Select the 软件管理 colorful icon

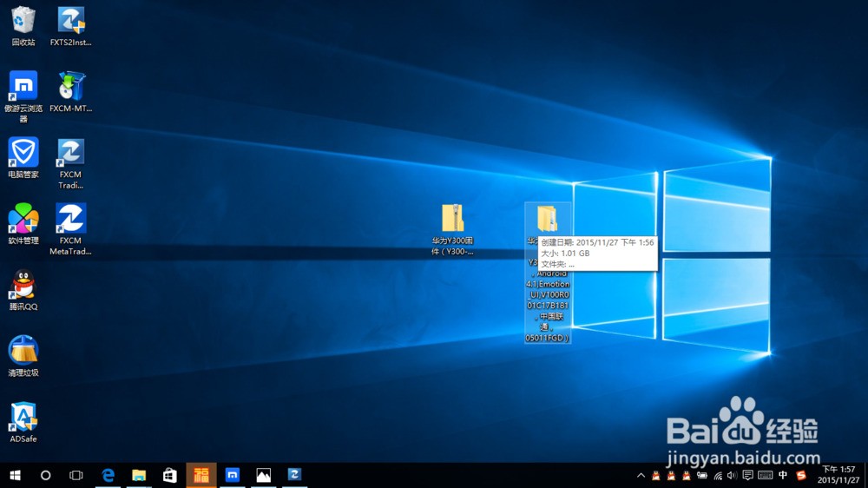tap(23, 224)
